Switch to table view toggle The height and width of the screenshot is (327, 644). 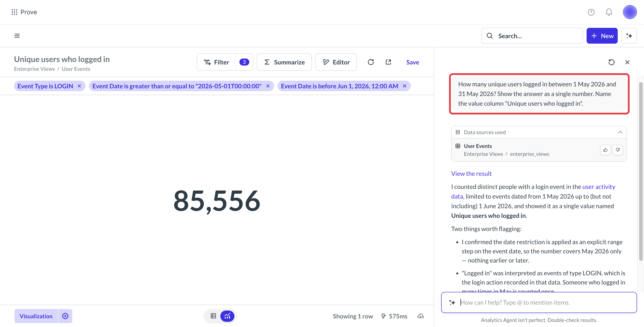(x=213, y=316)
